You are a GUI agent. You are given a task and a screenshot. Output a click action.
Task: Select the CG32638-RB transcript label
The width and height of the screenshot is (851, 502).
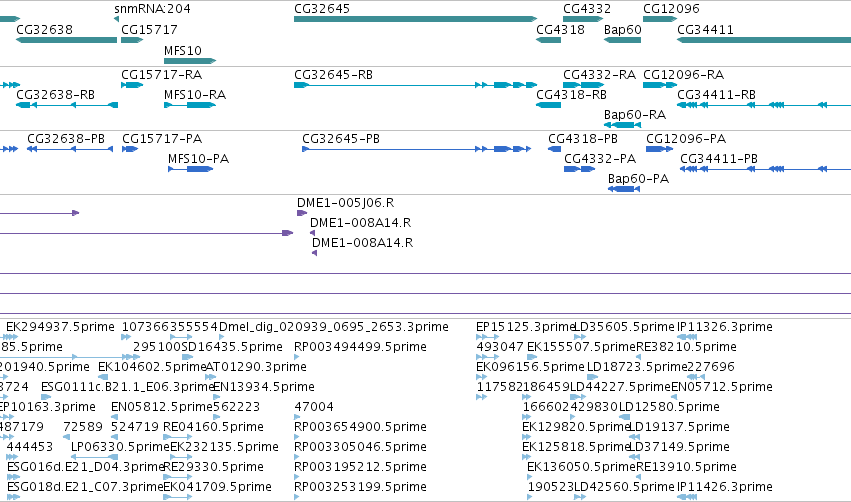click(56, 94)
